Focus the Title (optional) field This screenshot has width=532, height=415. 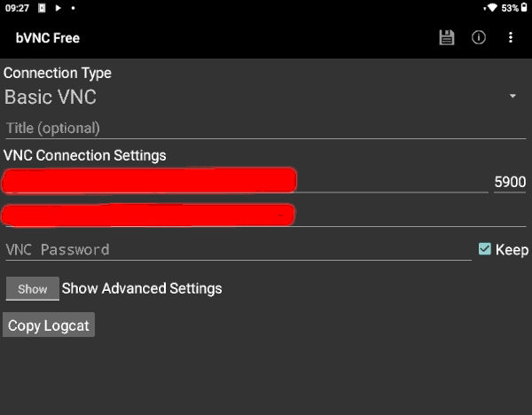coord(264,128)
